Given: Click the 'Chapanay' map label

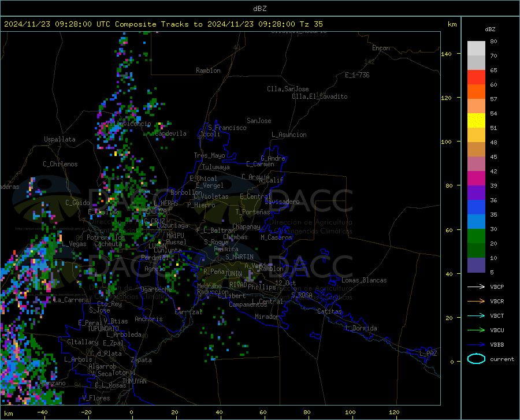Looking at the screenshot, I should pos(246,226).
